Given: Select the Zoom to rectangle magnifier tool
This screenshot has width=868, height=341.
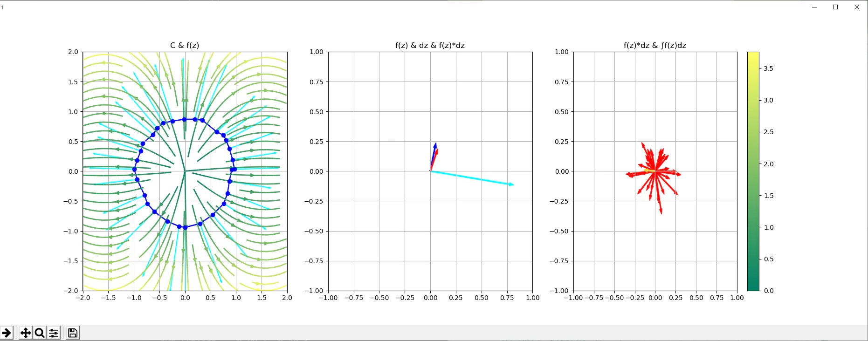Looking at the screenshot, I should tap(40, 333).
